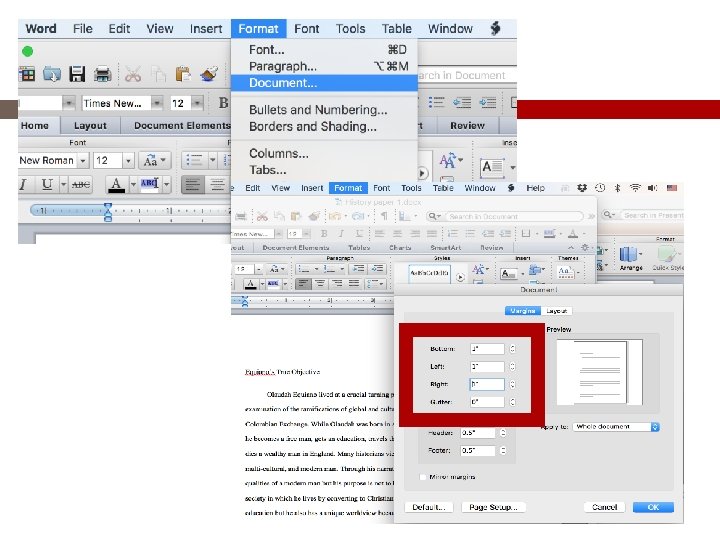The height and width of the screenshot is (540, 720).
Task: Click the Print icon in upper toolbar
Action: [x=102, y=74]
